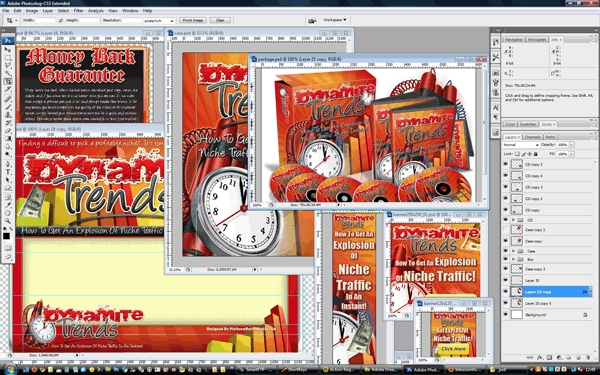Image resolution: width=600 pixels, height=375 pixels.
Task: Open the Fill slider arrow
Action: click(x=572, y=154)
